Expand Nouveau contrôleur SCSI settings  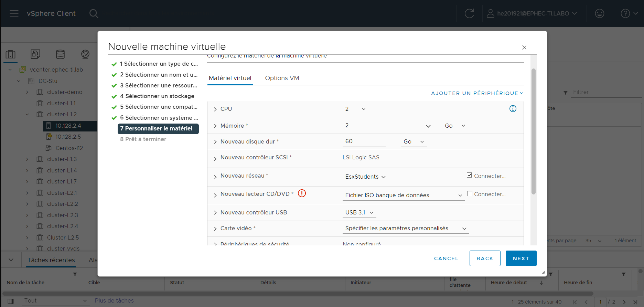[x=215, y=159]
